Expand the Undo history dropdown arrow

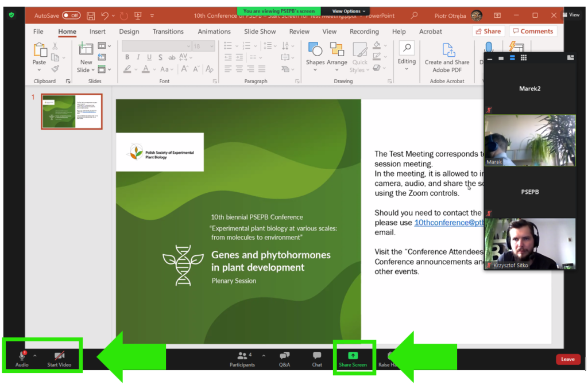pos(113,15)
